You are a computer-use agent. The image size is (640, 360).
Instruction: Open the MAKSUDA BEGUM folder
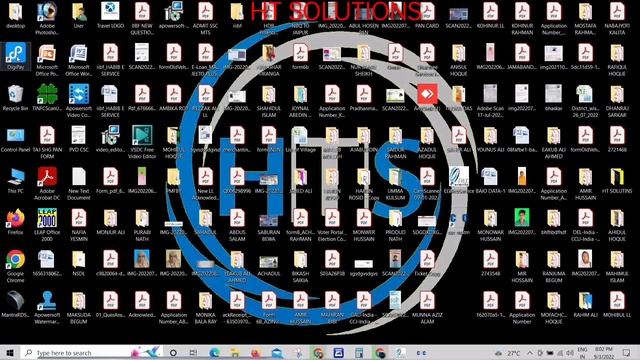pyautogui.click(x=78, y=307)
